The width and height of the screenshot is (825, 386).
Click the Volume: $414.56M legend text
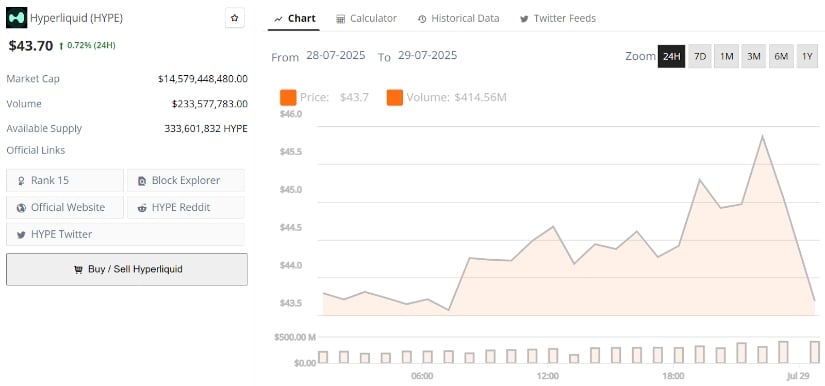[x=456, y=97]
